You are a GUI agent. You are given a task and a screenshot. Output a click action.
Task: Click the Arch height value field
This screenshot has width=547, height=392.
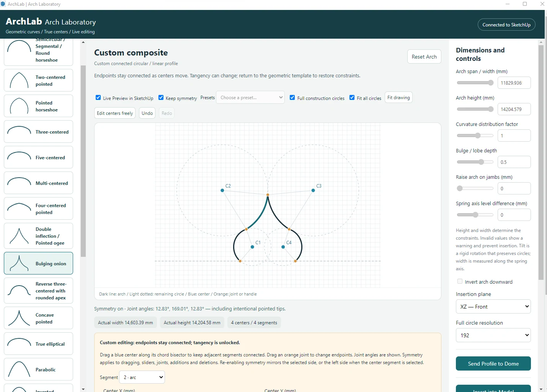(x=514, y=109)
